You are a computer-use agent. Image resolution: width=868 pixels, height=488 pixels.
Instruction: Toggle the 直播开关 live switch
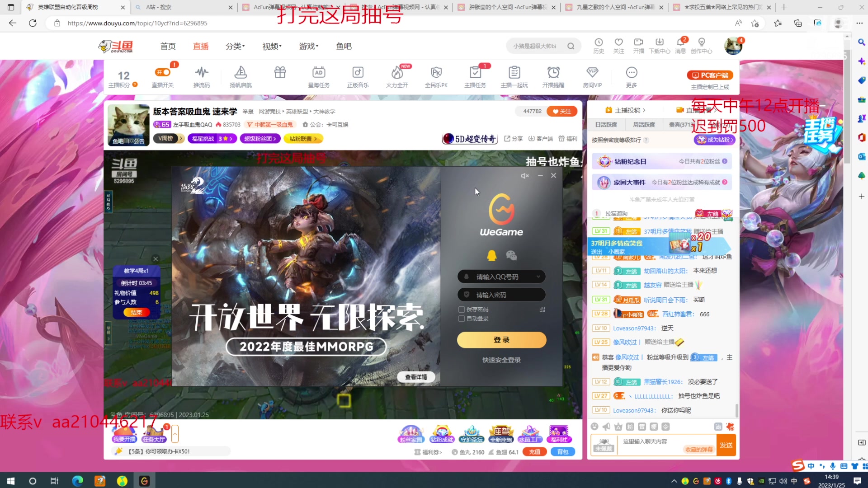163,72
